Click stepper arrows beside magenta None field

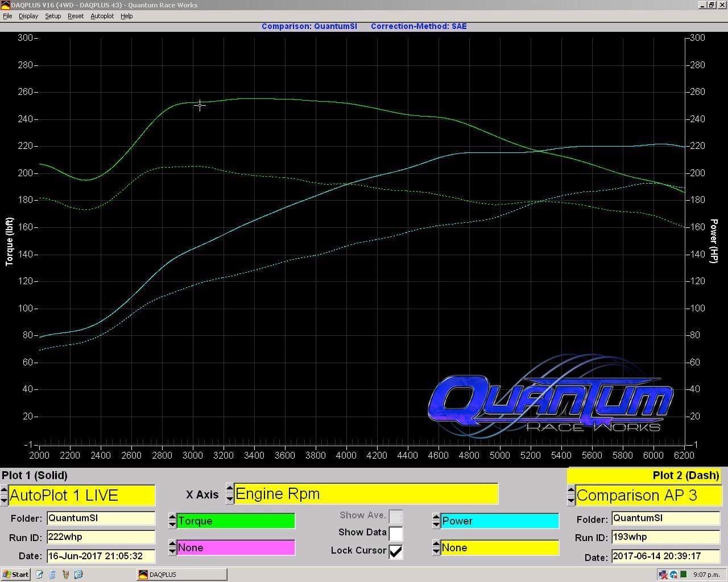pos(172,547)
